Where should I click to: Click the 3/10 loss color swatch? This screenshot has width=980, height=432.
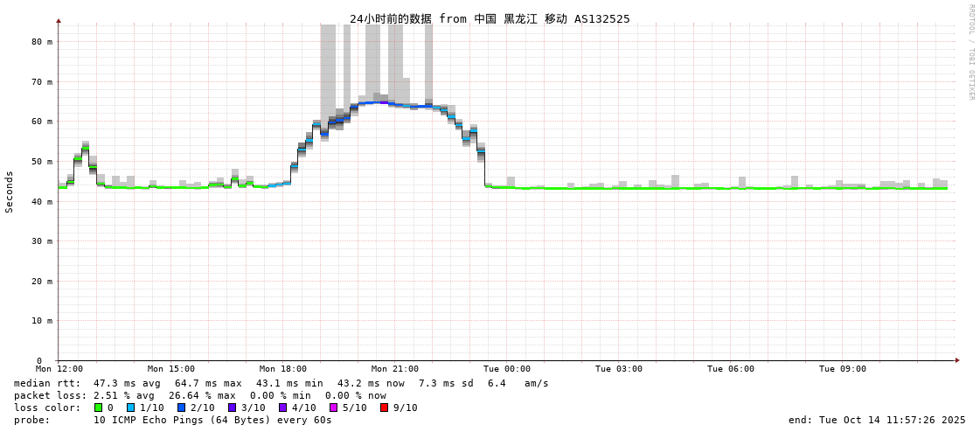233,408
